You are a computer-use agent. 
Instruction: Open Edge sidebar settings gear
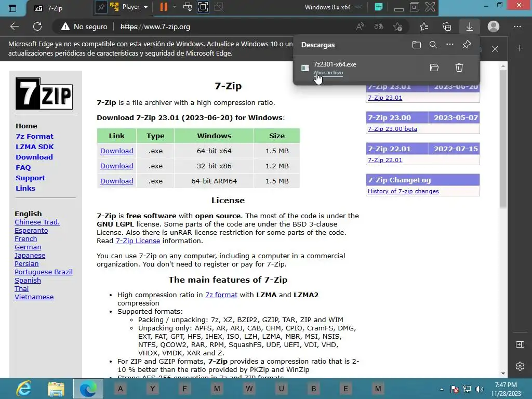520,366
